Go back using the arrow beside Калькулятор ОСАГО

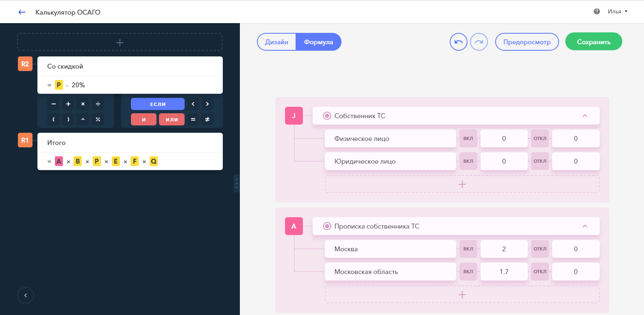(22, 12)
